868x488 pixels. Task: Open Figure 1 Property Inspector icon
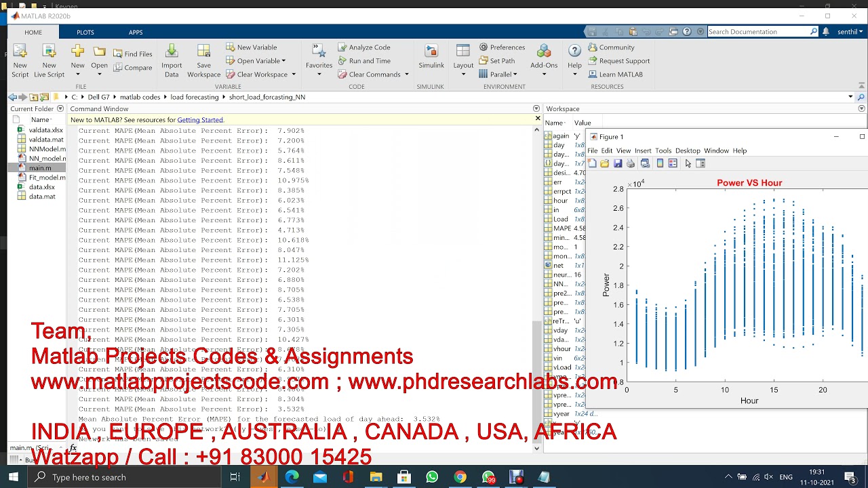[701, 163]
